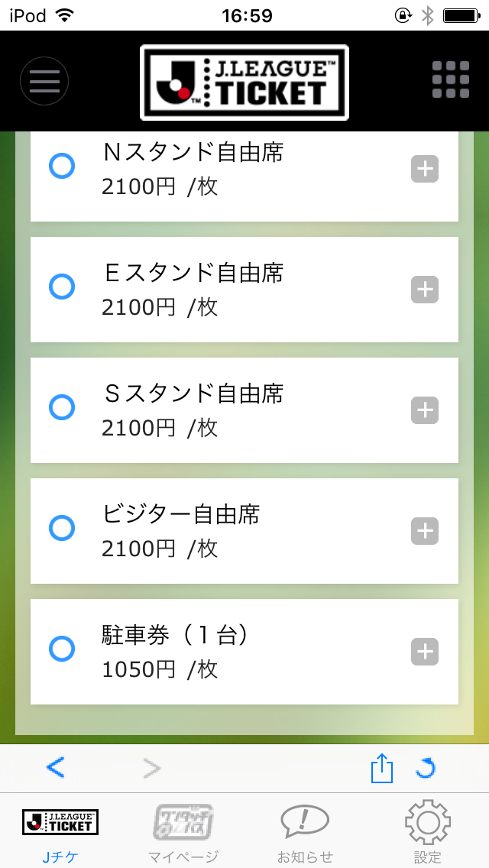Reload the page with the refresh icon
This screenshot has height=868, width=489.
426,768
